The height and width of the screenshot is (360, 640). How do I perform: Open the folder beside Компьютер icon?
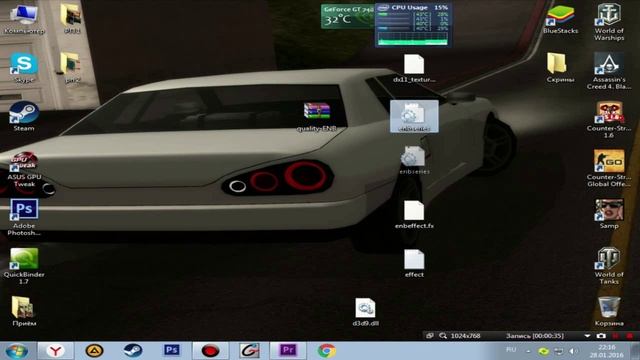(71, 19)
